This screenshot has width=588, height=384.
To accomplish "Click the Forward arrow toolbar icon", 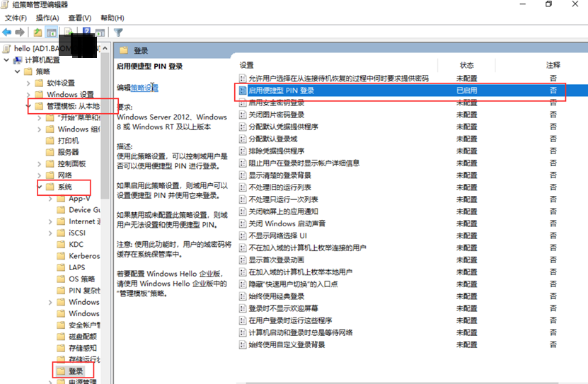I will pos(21,33).
